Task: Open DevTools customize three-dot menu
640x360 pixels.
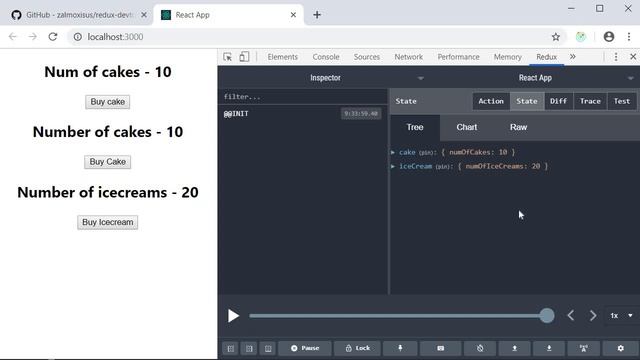Action: [x=616, y=57]
